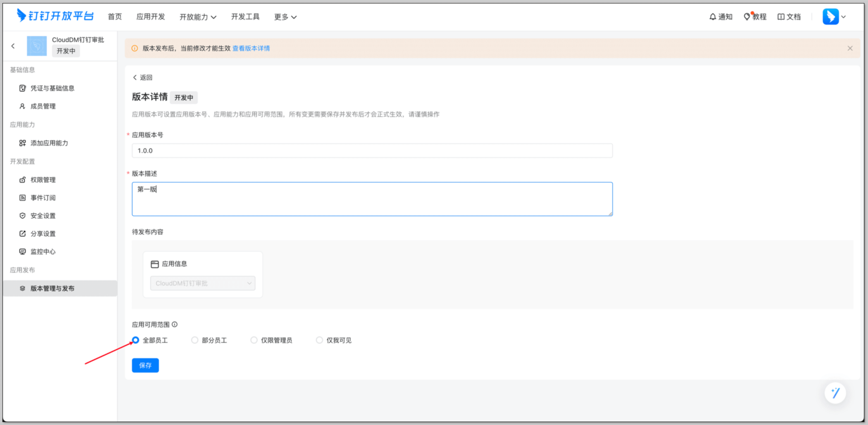
Task: Dismiss the orange version notice banner
Action: click(850, 48)
